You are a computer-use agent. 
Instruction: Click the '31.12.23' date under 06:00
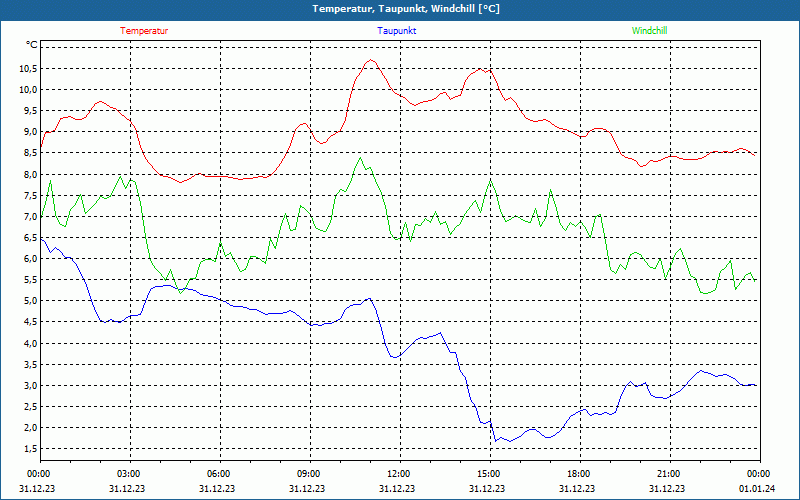[217, 489]
